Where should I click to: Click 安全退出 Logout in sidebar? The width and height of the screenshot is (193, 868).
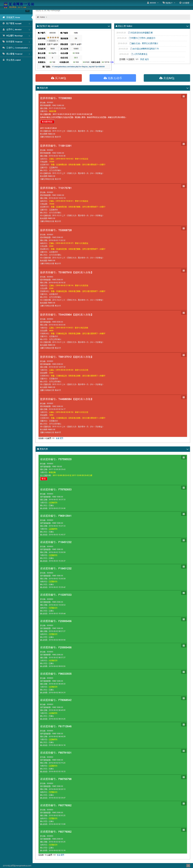(x=16, y=60)
